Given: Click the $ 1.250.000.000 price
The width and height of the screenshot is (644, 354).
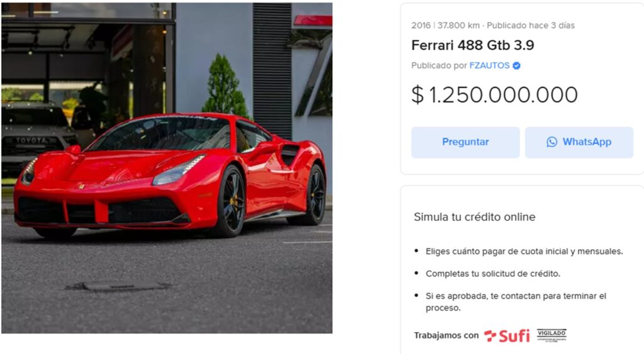Looking at the screenshot, I should tap(494, 95).
